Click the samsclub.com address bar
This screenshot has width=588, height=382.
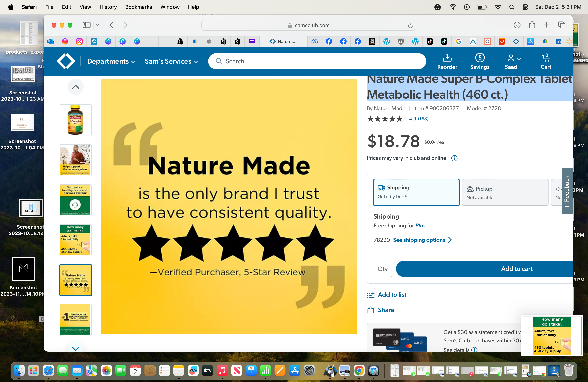click(308, 25)
